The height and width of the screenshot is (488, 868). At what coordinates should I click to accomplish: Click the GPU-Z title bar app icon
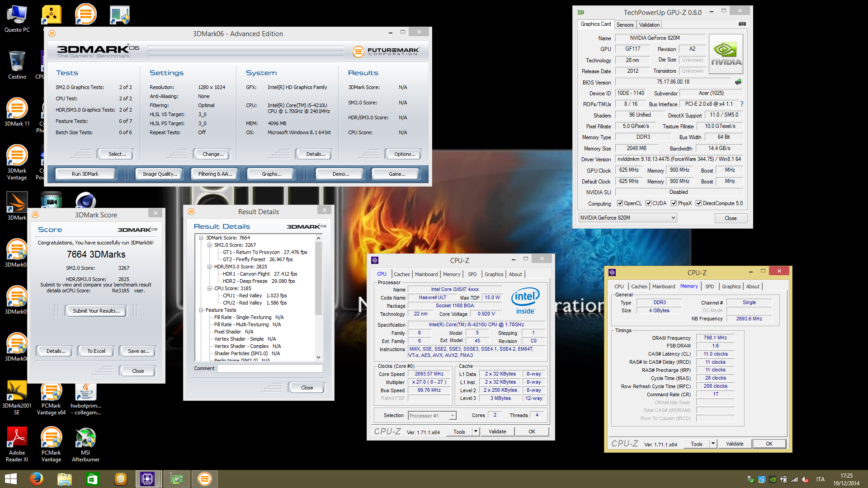pyautogui.click(x=580, y=12)
